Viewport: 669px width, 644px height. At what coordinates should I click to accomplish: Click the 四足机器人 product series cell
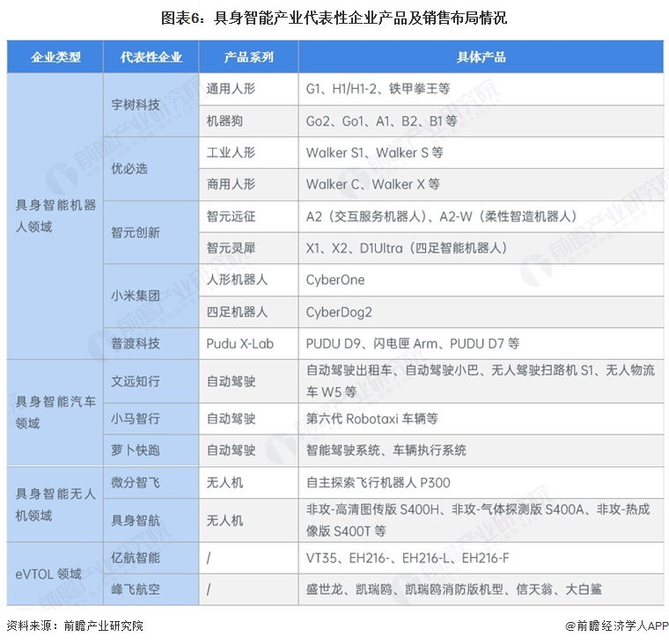pyautogui.click(x=248, y=311)
